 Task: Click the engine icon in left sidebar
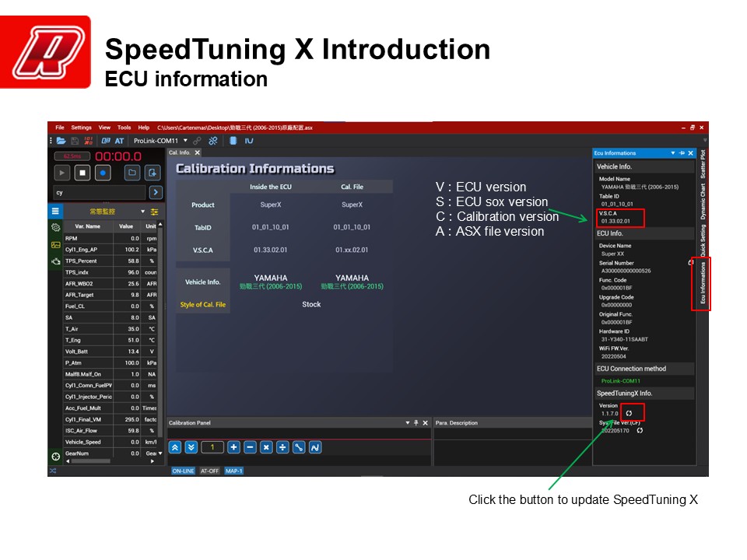tap(55, 261)
